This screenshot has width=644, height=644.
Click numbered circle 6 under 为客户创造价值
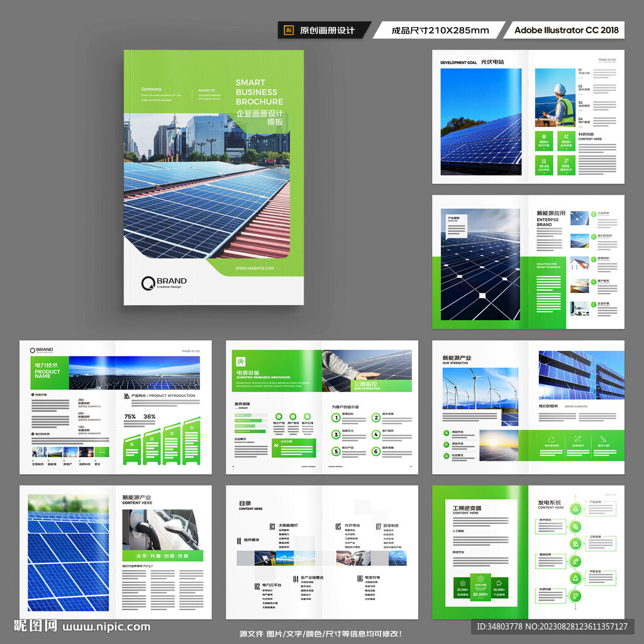point(376,452)
